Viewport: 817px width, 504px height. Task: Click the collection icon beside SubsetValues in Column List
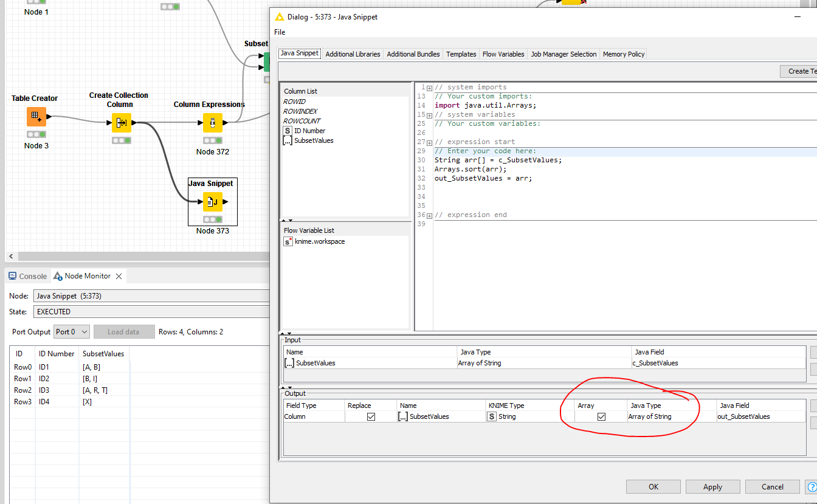(288, 140)
